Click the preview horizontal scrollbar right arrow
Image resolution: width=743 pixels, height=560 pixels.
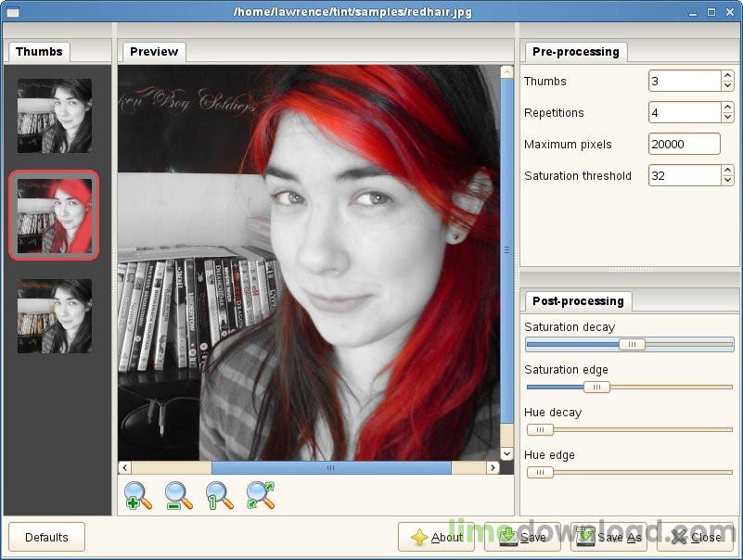coord(494,468)
